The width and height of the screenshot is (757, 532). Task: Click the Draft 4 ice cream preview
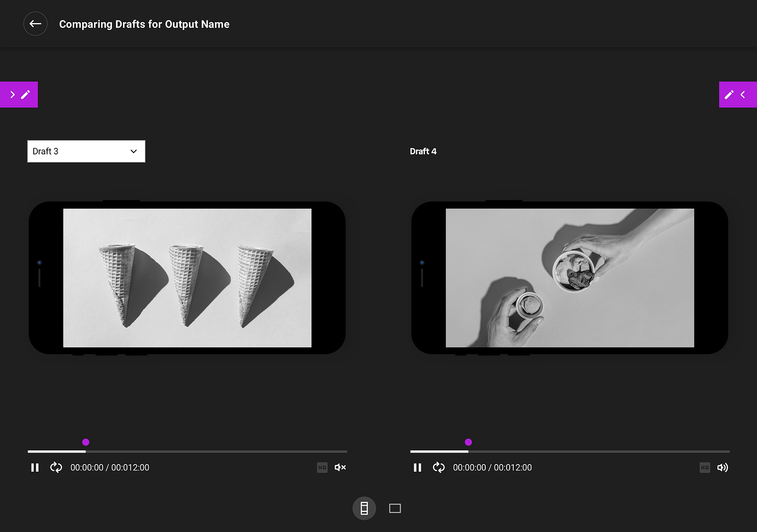[x=570, y=278]
